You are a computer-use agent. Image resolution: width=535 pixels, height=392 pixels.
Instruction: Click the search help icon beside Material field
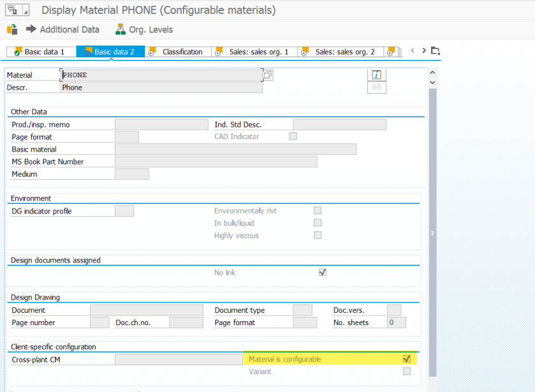(x=268, y=75)
